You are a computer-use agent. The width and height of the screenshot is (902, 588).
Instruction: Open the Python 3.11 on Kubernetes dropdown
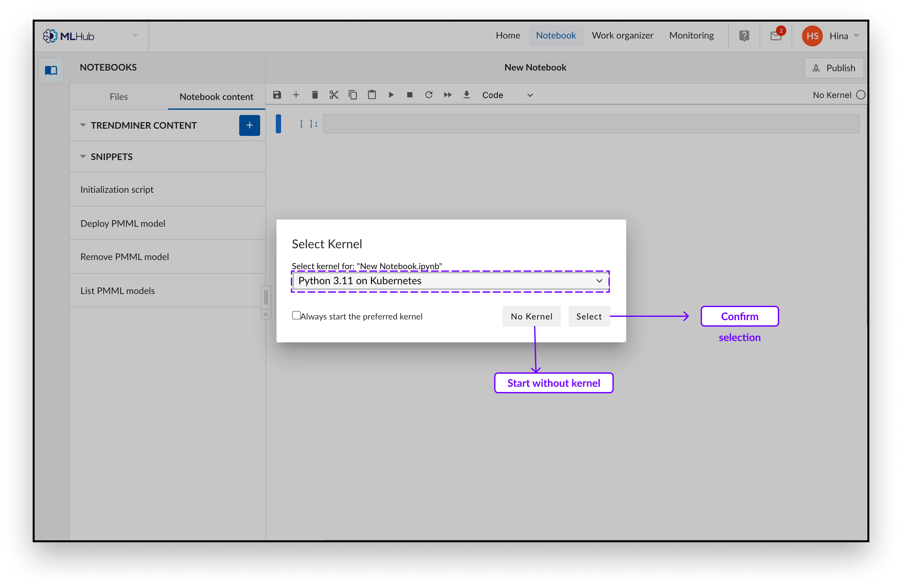(x=450, y=281)
